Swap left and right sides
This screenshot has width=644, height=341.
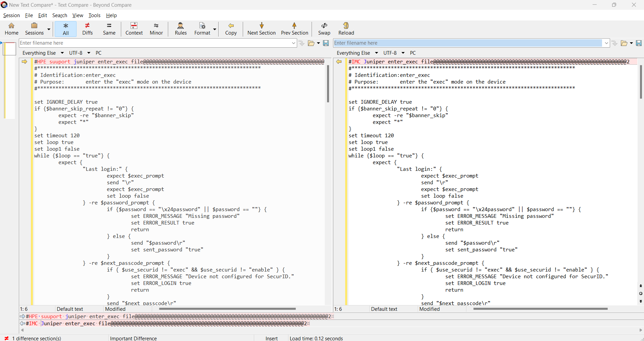[x=324, y=29]
